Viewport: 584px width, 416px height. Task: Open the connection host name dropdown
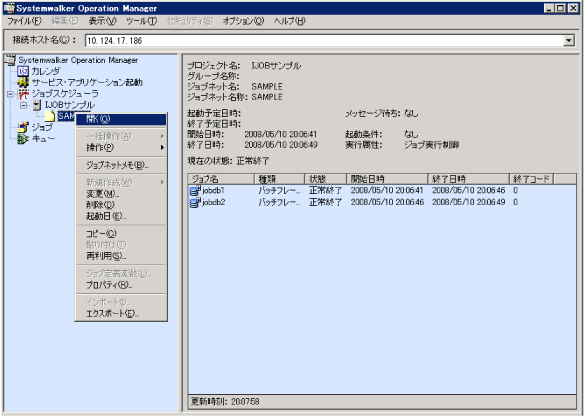pos(569,41)
